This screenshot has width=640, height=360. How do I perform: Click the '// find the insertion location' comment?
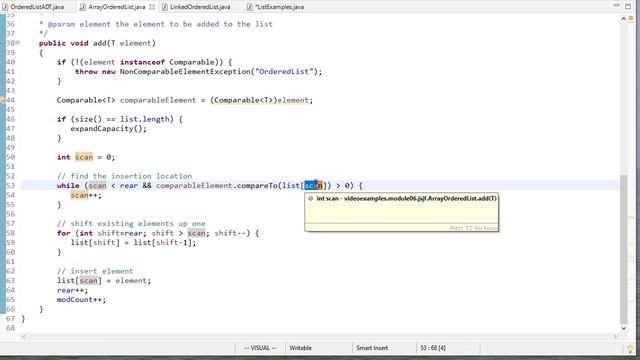pyautogui.click(x=124, y=176)
